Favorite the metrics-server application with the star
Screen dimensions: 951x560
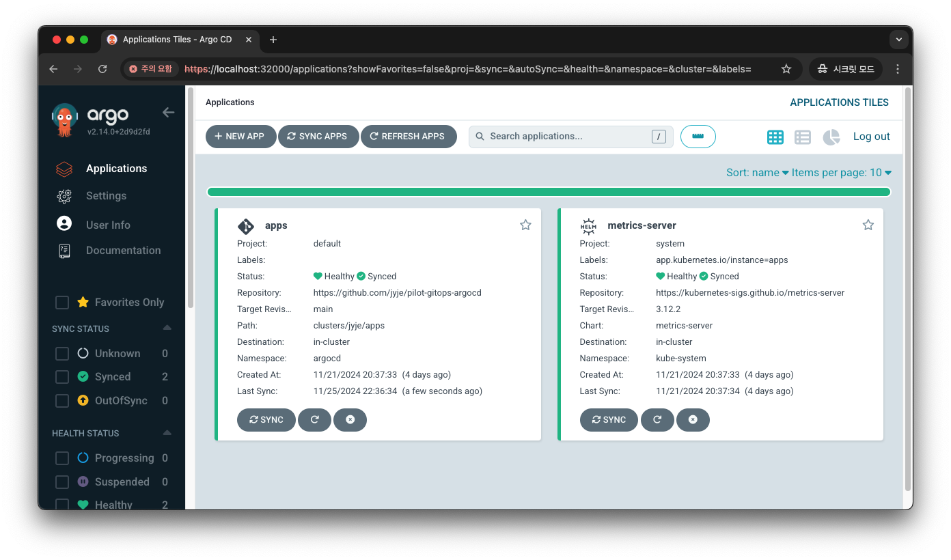[x=868, y=225]
